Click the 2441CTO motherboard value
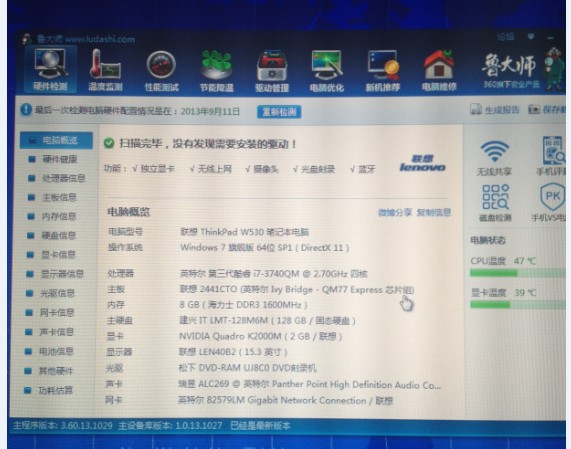This screenshot has height=449, width=571. point(297,290)
